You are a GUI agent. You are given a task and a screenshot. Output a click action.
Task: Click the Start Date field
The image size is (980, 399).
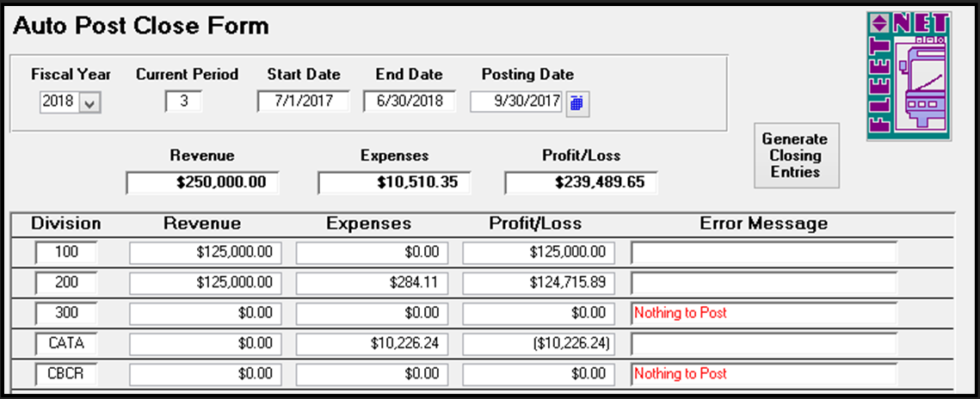[304, 101]
